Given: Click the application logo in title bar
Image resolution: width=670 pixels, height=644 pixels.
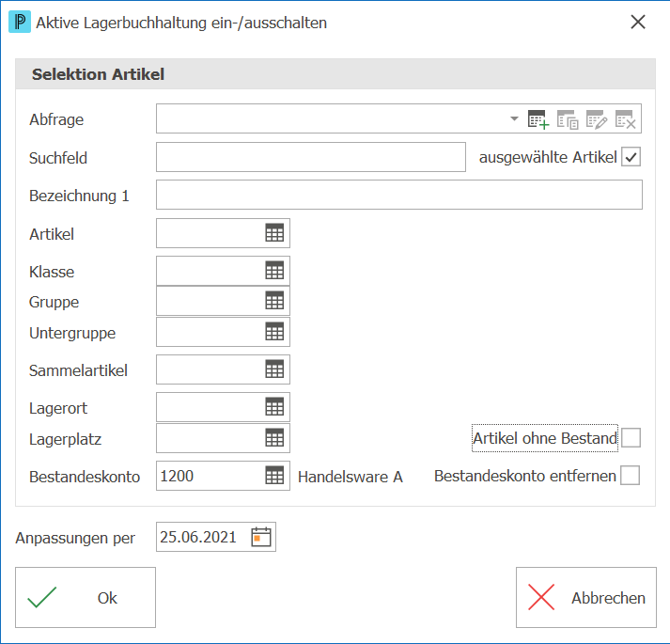Looking at the screenshot, I should click(20, 23).
